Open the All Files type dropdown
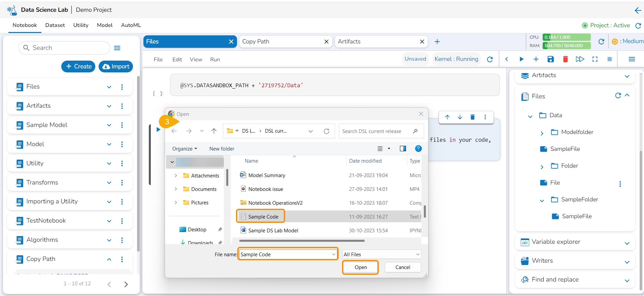 point(381,255)
